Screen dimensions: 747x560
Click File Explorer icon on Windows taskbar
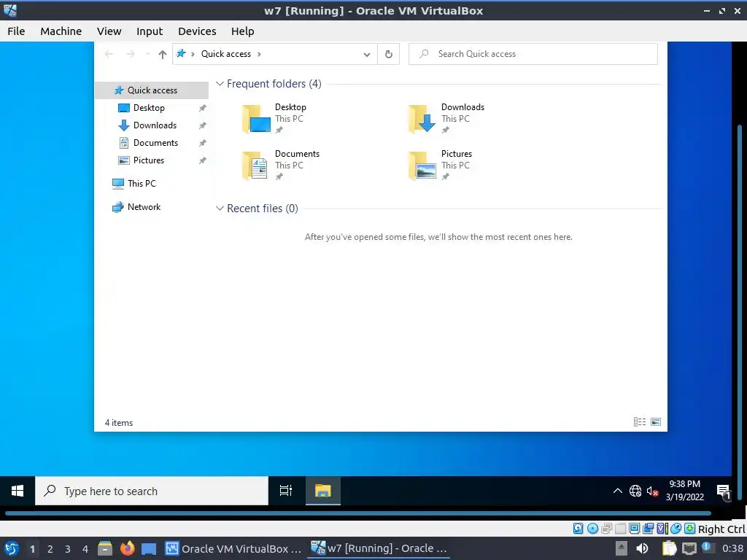(322, 491)
